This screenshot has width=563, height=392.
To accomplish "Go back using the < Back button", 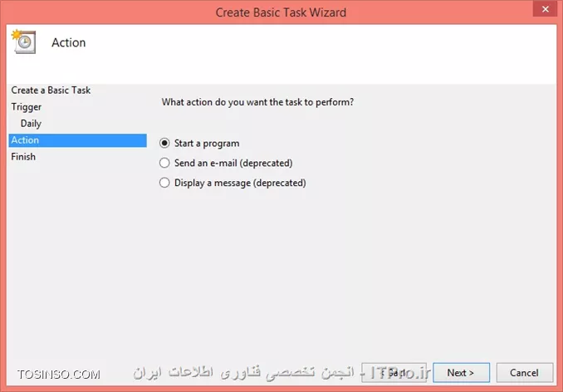I will click(394, 373).
